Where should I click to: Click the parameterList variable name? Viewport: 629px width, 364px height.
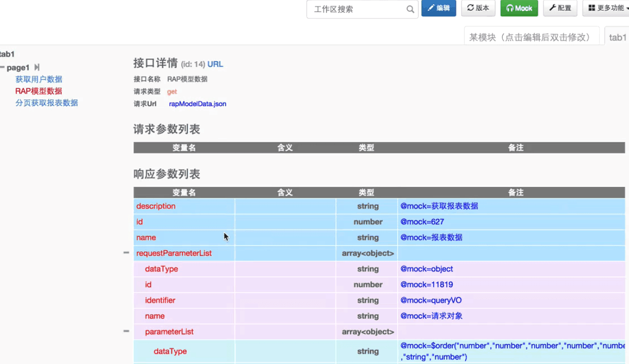(x=169, y=332)
